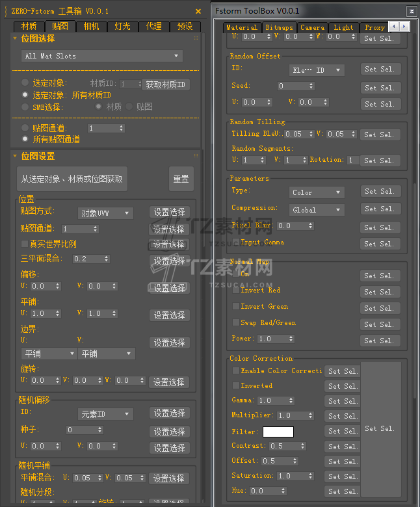Switch to the 相机 tab
Image resolution: width=420 pixels, height=507 pixels.
point(91,26)
